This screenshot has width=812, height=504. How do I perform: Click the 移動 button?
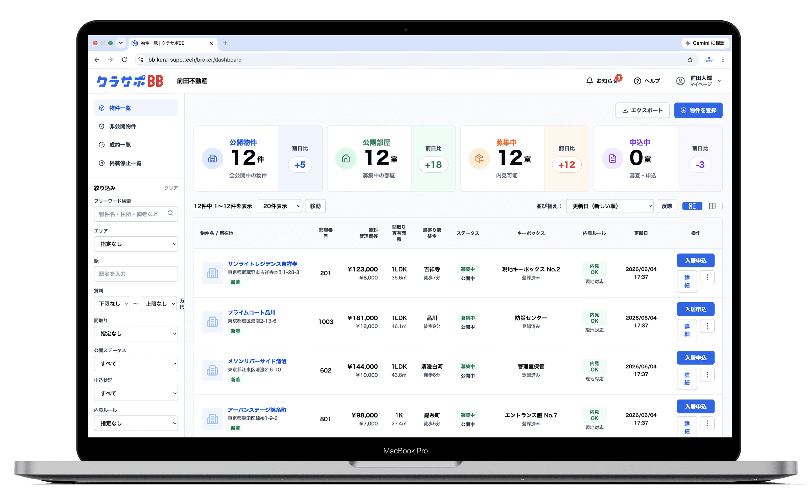pyautogui.click(x=315, y=206)
